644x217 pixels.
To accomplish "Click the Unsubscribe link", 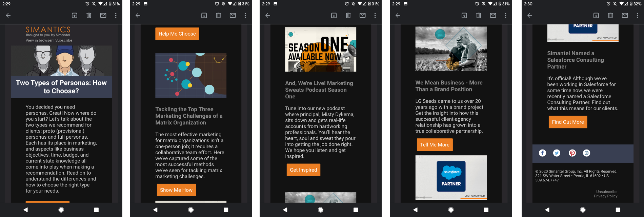I will point(607,192).
